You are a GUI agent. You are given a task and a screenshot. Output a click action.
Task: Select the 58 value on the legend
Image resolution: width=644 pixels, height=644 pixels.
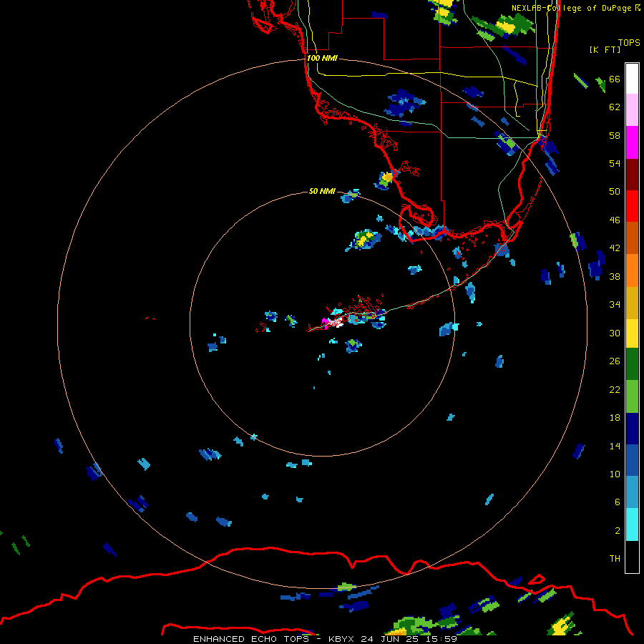615,135
